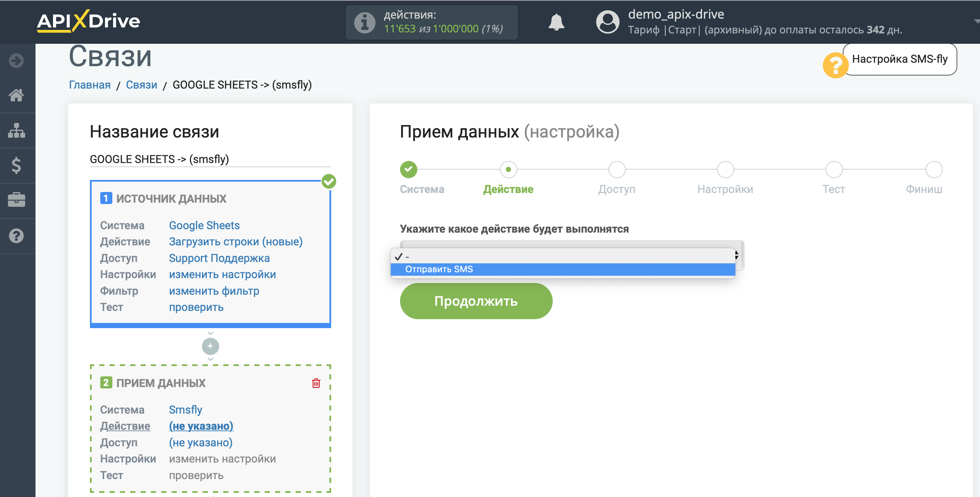
Task: Go to Финиш step circle
Action: pos(933,169)
